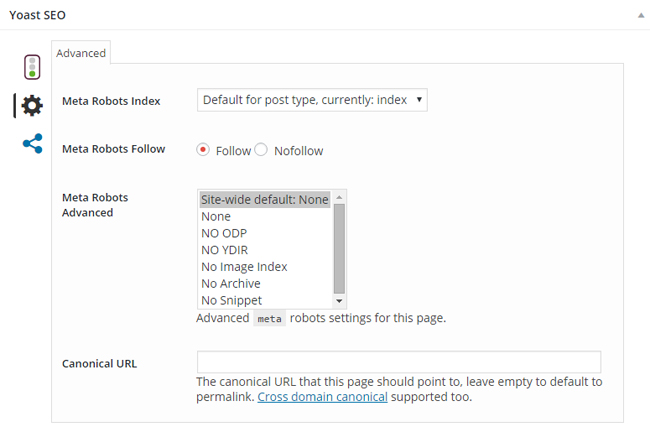650x427 pixels.
Task: Open the Social share icon tab
Action: coord(32,143)
